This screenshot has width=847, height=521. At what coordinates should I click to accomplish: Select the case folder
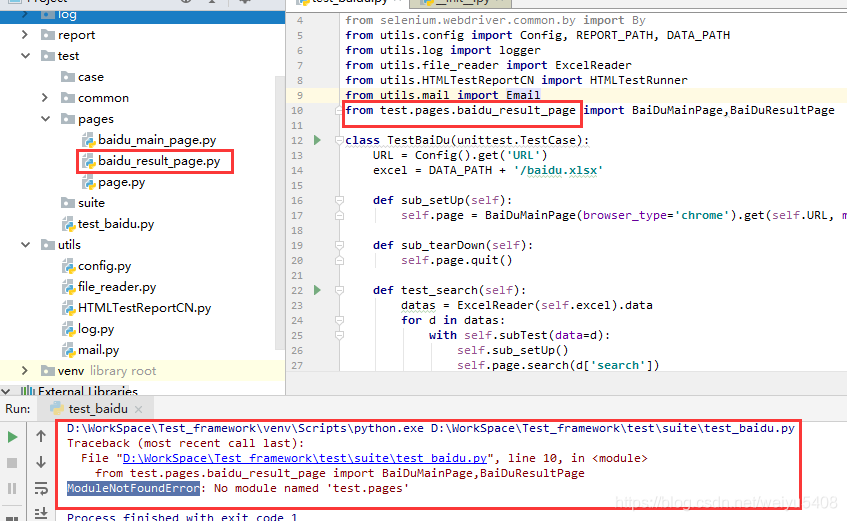(x=91, y=77)
